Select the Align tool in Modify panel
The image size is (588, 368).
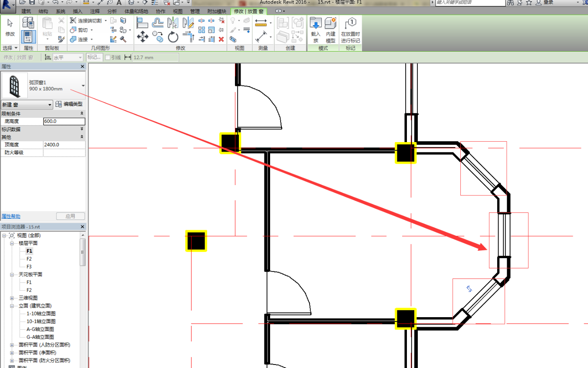click(x=142, y=23)
